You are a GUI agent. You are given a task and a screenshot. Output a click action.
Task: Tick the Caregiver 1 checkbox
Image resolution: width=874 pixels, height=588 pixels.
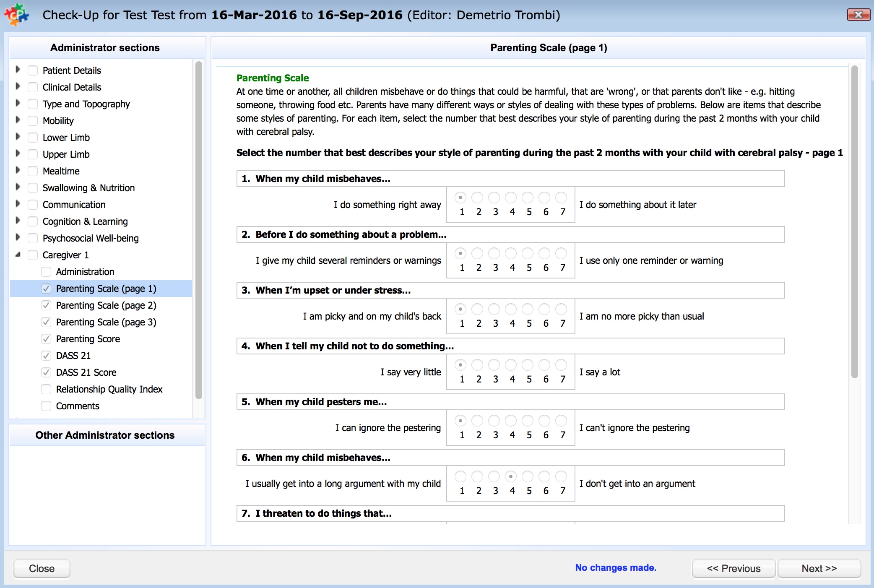[33, 255]
